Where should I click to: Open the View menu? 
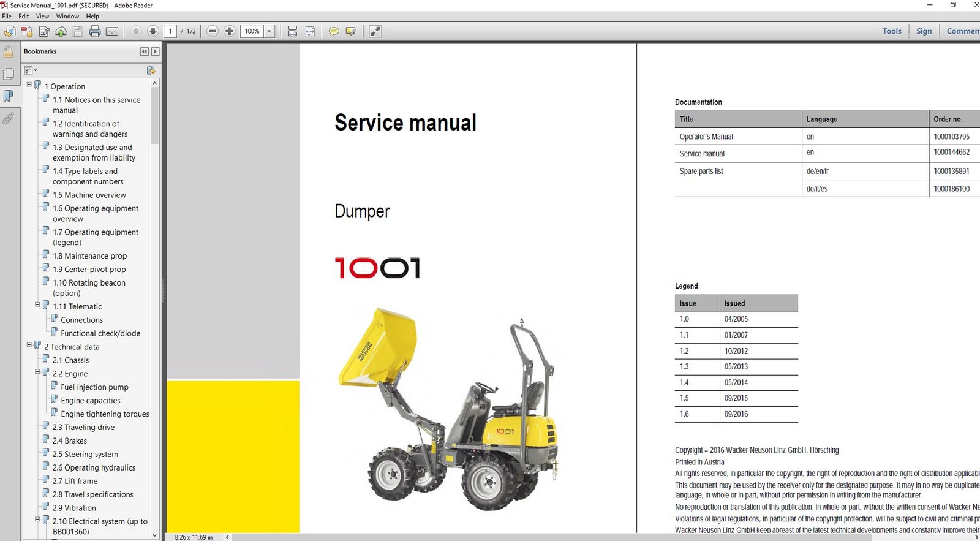pyautogui.click(x=42, y=17)
